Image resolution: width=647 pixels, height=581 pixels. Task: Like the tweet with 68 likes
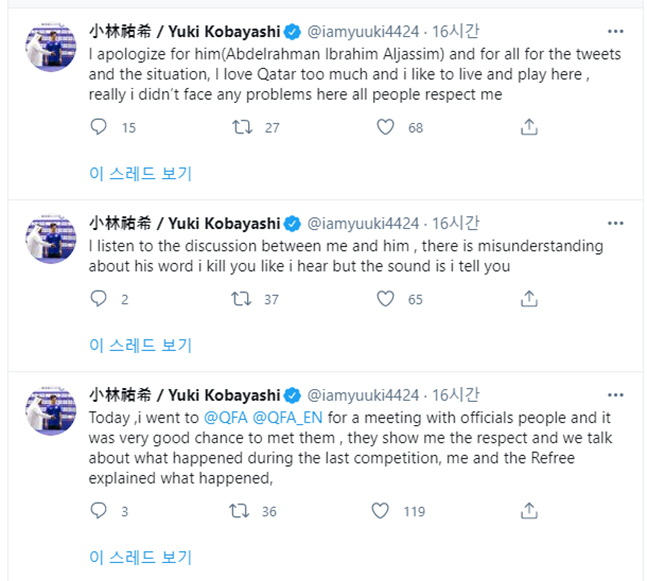[x=385, y=127]
